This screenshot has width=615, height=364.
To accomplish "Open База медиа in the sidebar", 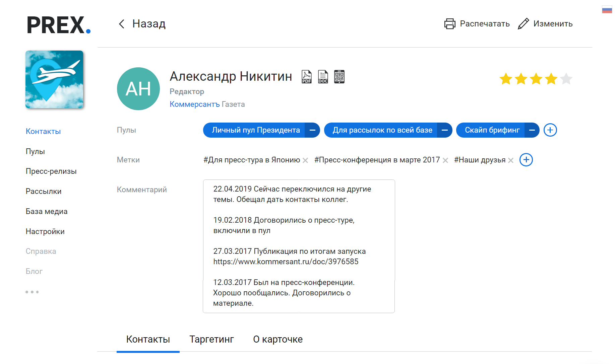I will [46, 211].
